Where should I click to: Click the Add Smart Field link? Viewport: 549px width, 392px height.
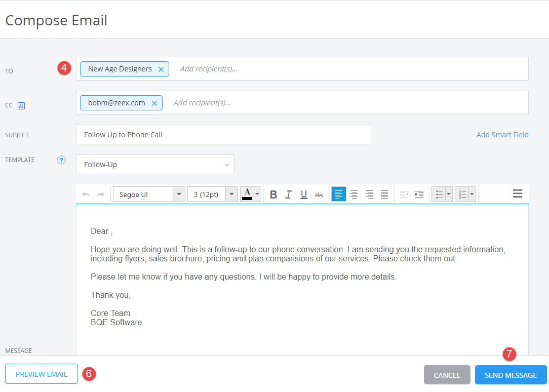pos(502,135)
